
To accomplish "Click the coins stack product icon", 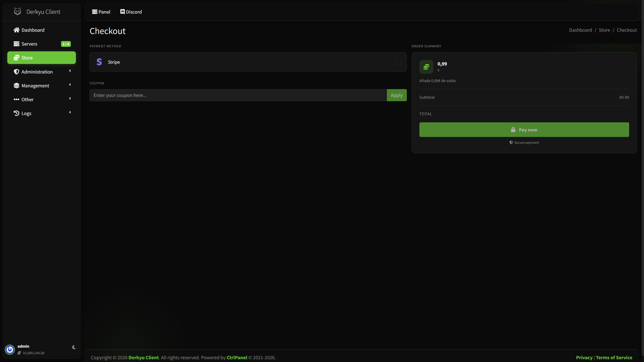I will [426, 67].
